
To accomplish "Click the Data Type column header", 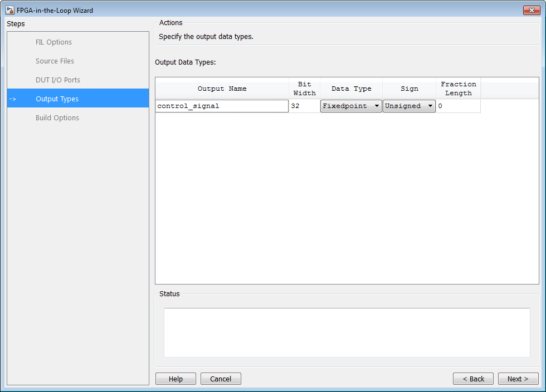I will (x=352, y=89).
